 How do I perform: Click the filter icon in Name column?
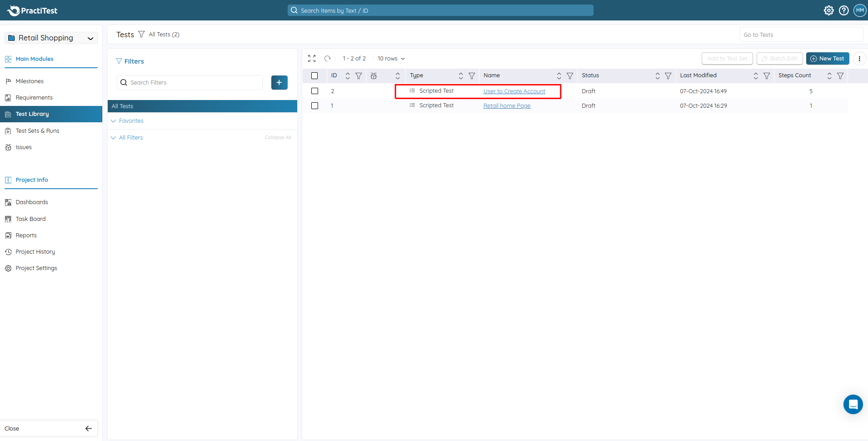tap(570, 76)
